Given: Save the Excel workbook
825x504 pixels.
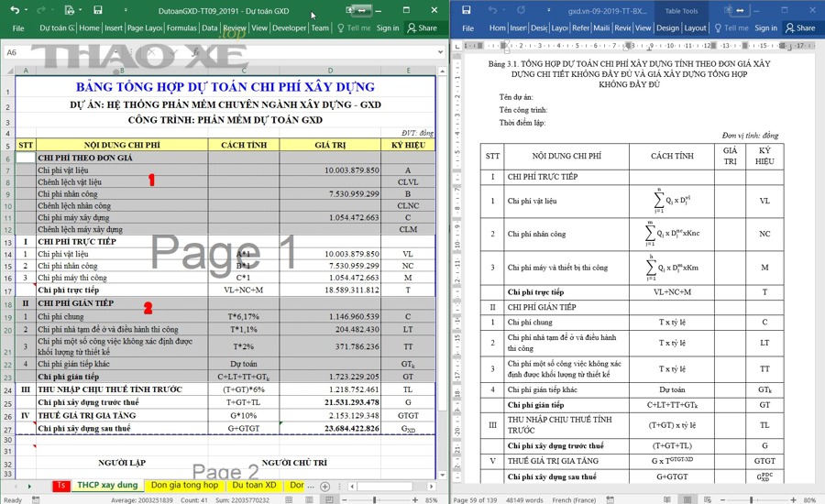Looking at the screenshot, I should pyautogui.click(x=97, y=10).
